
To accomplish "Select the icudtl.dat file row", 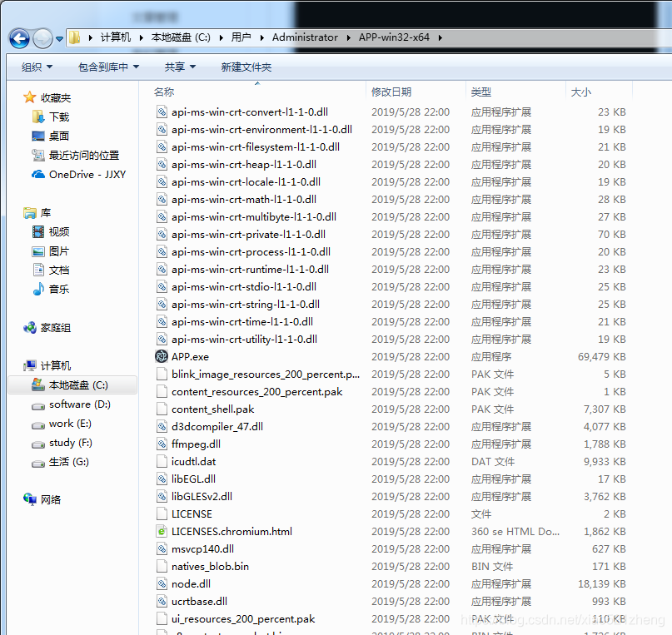I will click(x=193, y=461).
